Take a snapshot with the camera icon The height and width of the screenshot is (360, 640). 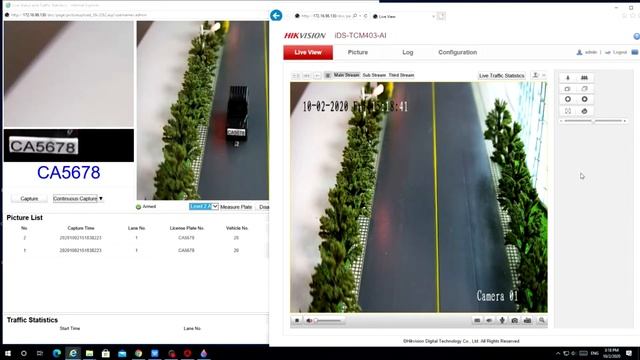coord(515,320)
